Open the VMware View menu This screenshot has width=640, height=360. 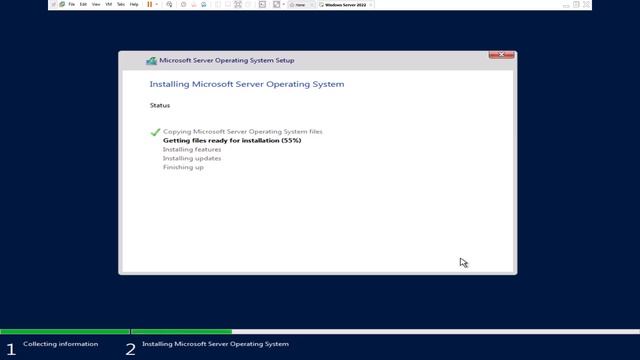tap(96, 4)
